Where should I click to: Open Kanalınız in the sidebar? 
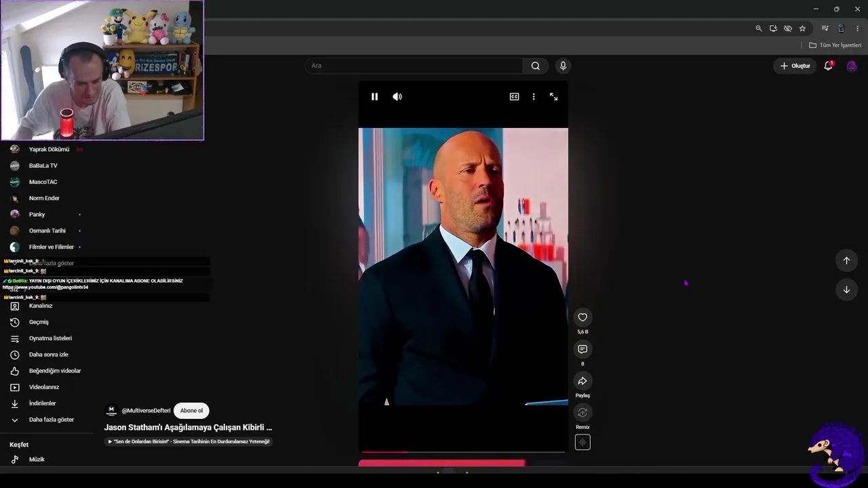point(41,306)
